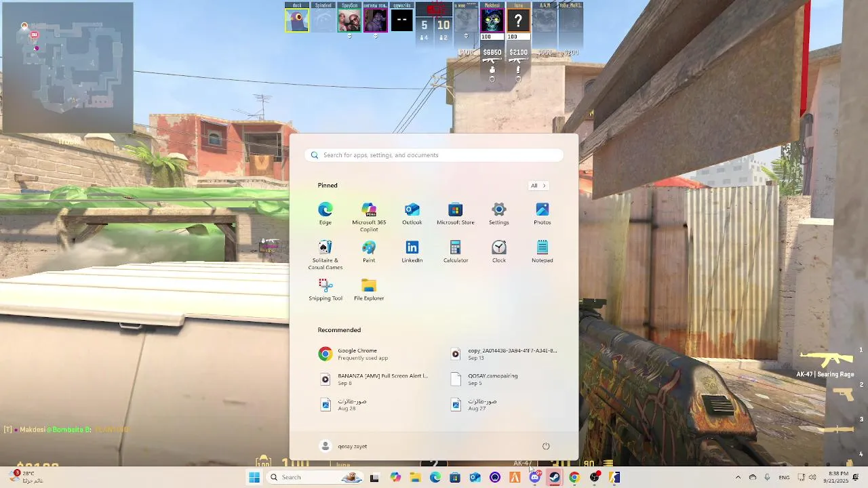This screenshot has height=488, width=868.
Task: Open the Microsoft Edge taskbar icon
Action: click(435, 477)
